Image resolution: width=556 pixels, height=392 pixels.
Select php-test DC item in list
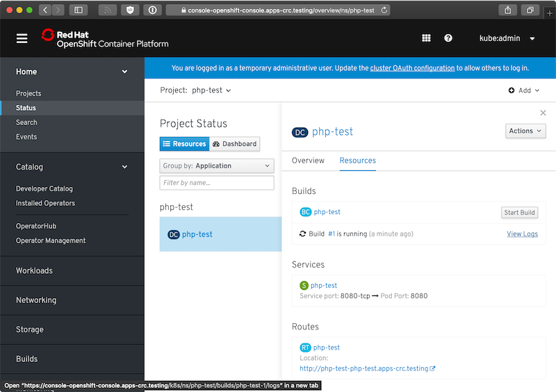[220, 234]
